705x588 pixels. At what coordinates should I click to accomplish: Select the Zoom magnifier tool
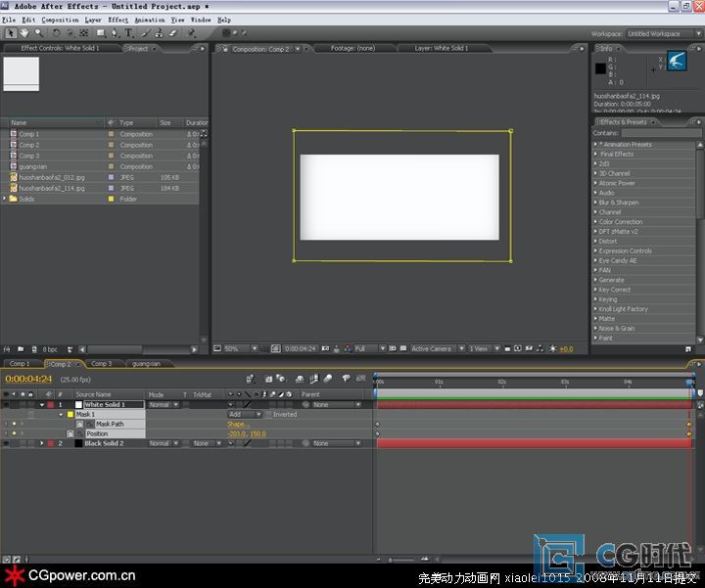point(38,33)
